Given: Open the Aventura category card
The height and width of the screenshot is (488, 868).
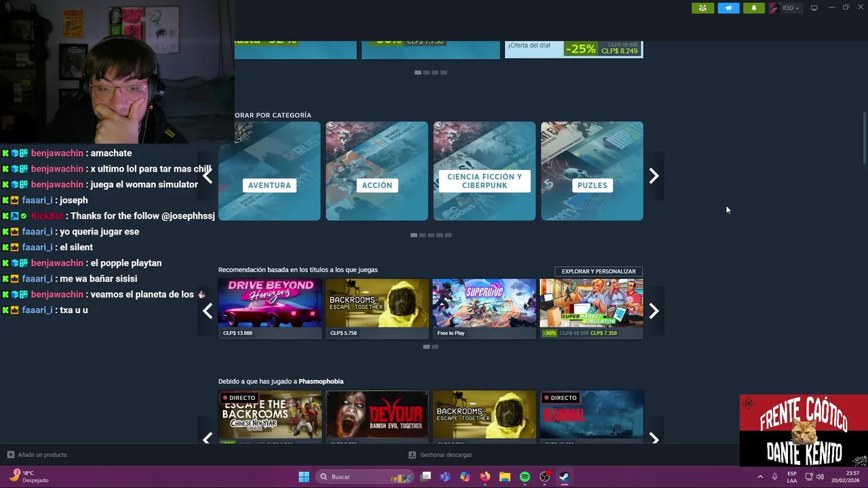Looking at the screenshot, I should [269, 171].
